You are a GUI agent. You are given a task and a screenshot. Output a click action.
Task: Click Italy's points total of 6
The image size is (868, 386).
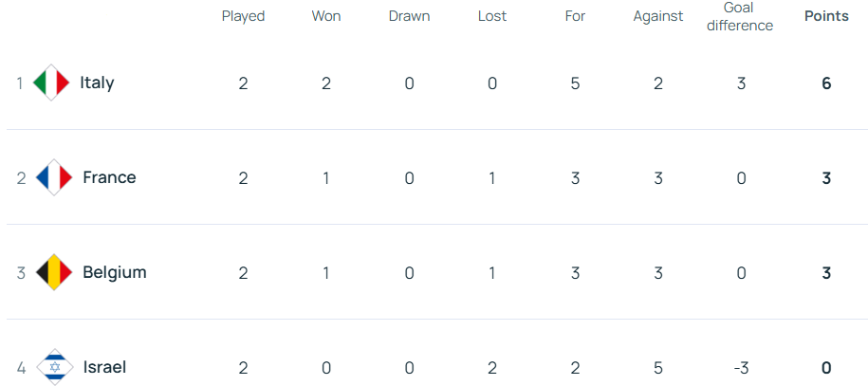[x=826, y=83]
